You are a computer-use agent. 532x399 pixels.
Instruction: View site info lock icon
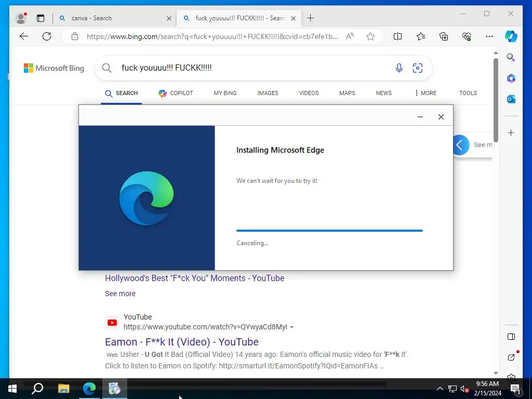pyautogui.click(x=75, y=37)
